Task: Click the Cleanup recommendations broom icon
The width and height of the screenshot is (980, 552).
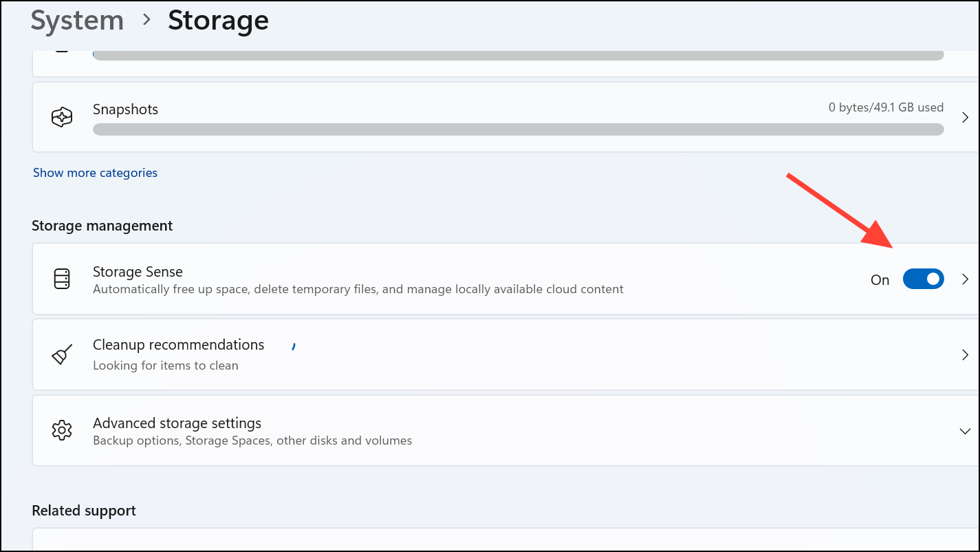Action: (x=62, y=354)
